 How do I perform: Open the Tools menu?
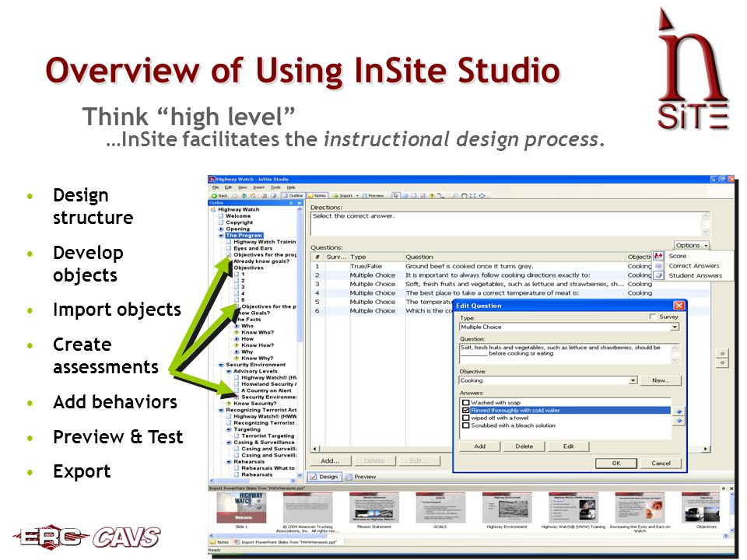coord(275,187)
